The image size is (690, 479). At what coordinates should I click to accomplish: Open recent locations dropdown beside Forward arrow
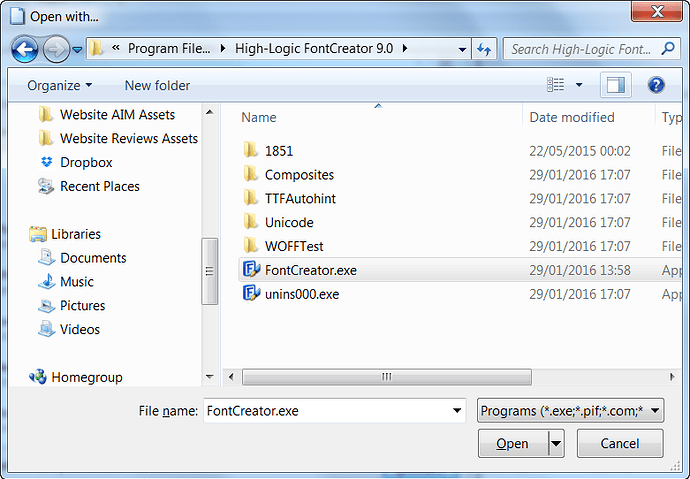click(x=77, y=50)
